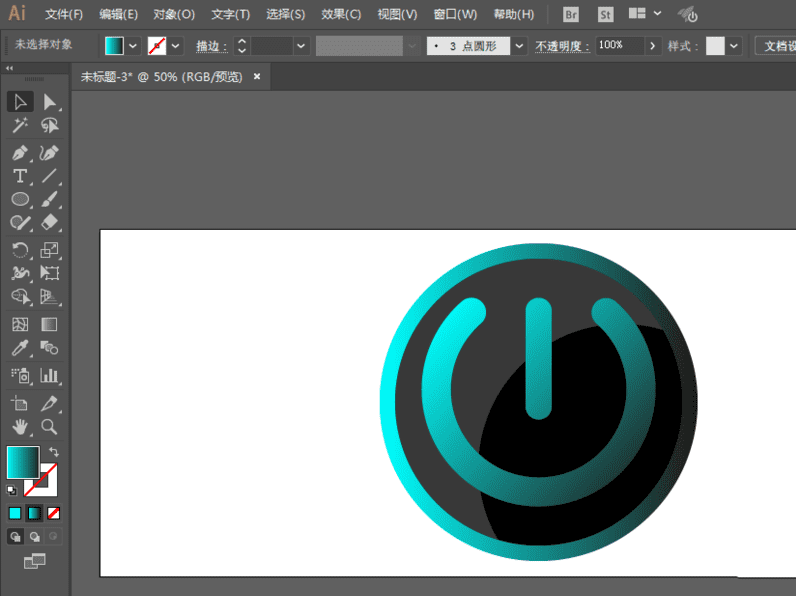Select the Rotate tool
Viewport: 796px width, 596px height.
[x=20, y=250]
